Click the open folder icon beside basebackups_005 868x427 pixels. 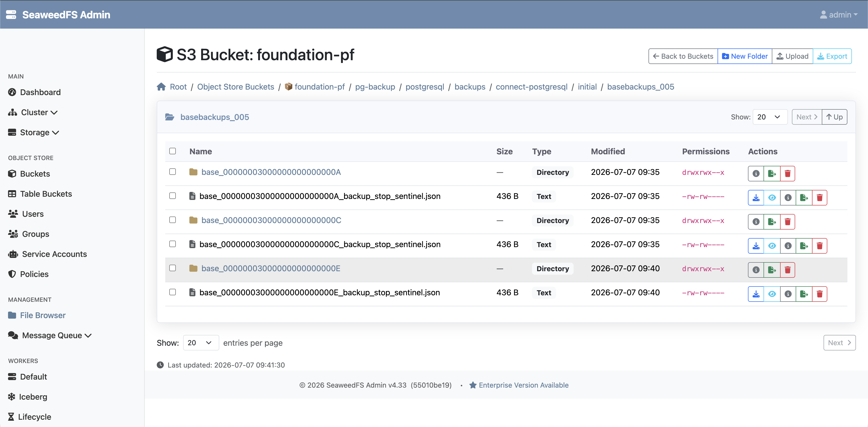[x=170, y=117]
